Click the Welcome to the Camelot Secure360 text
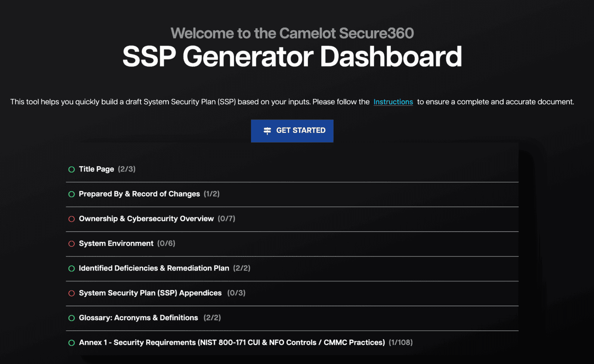The image size is (594, 364). (292, 33)
